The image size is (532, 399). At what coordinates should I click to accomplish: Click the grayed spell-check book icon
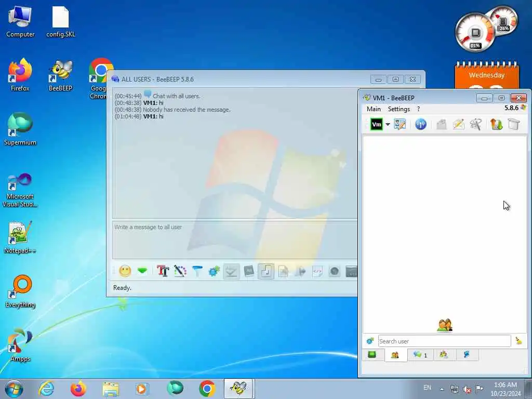[249, 271]
